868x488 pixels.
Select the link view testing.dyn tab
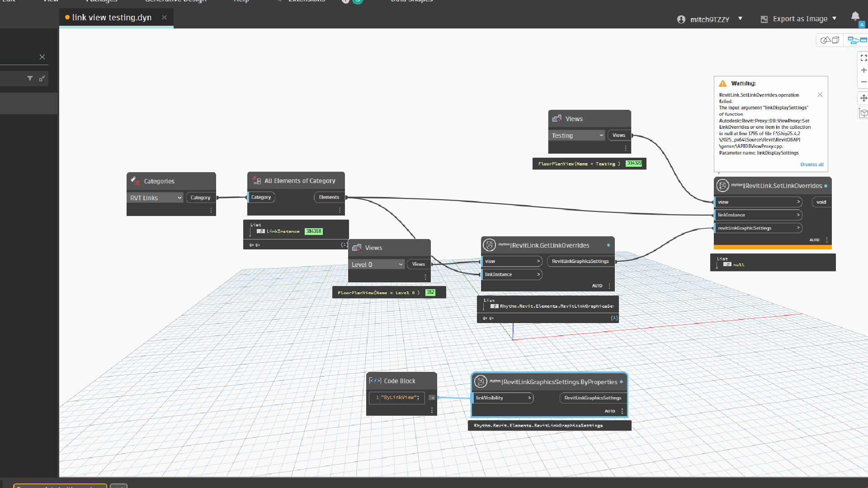pos(112,18)
